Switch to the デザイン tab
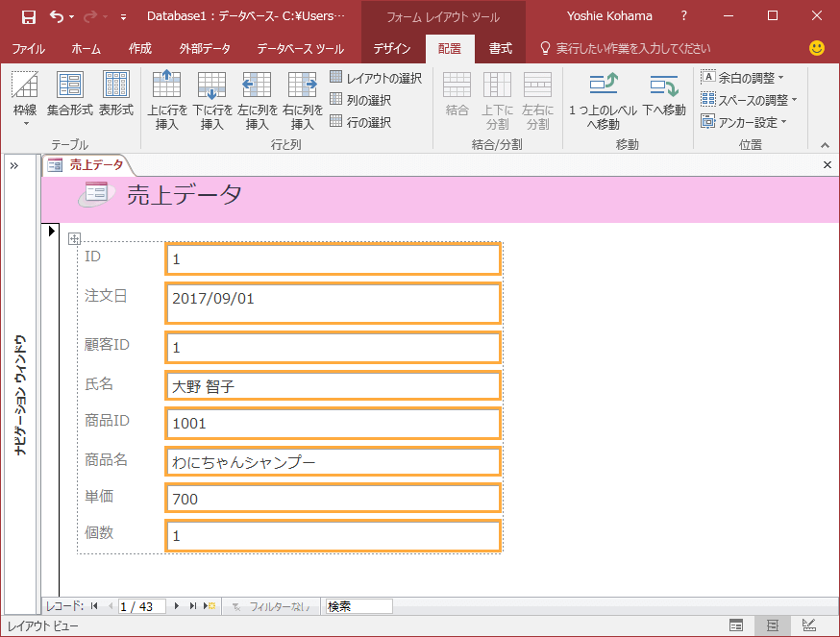This screenshot has width=840, height=637. (391, 49)
